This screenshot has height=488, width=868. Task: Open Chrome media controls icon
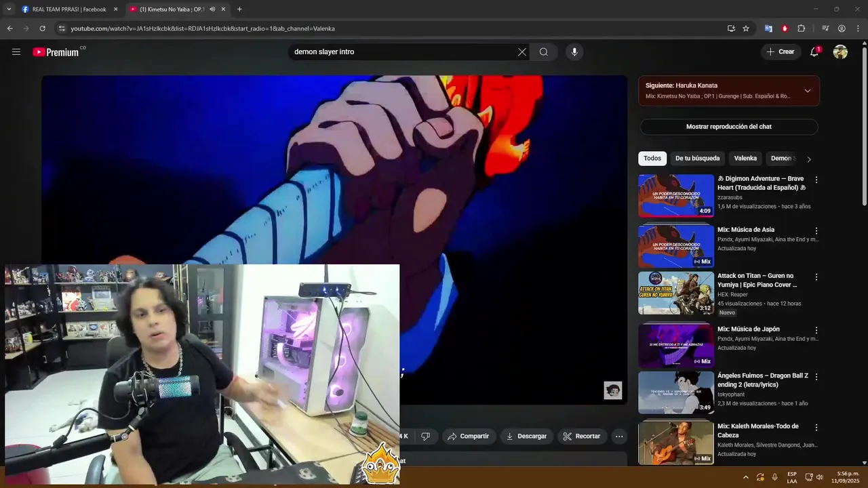point(825,28)
